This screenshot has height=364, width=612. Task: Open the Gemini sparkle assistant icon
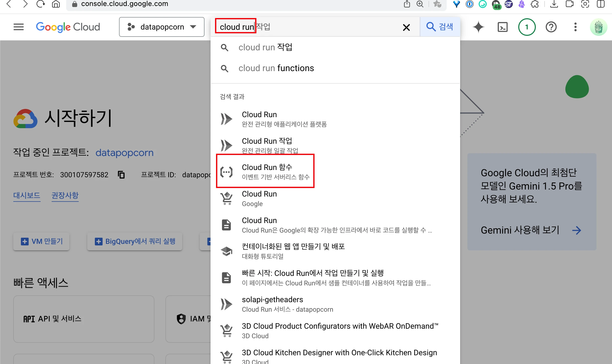click(478, 27)
